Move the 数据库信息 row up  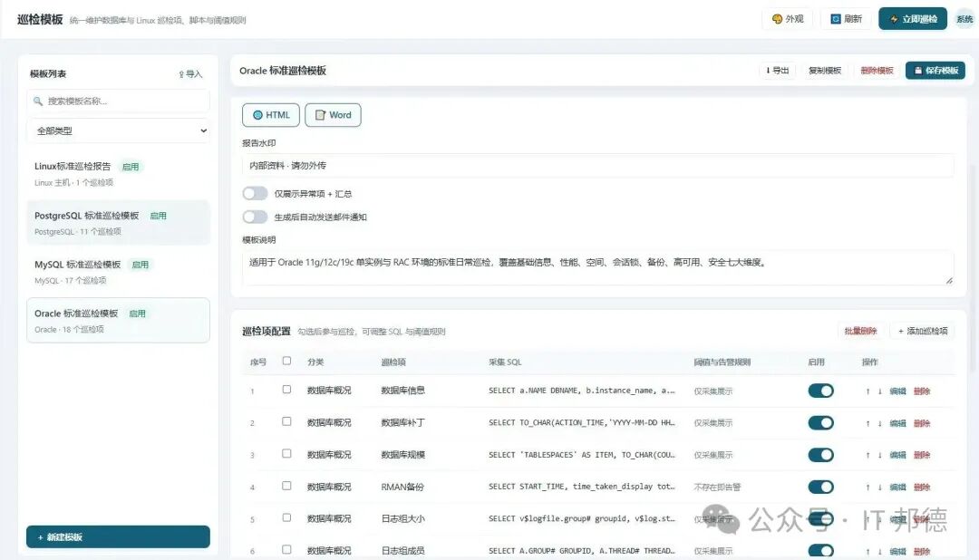coord(868,391)
